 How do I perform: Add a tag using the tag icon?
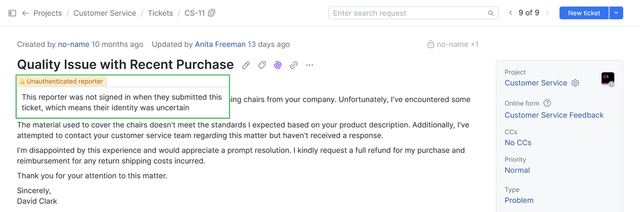tap(262, 65)
